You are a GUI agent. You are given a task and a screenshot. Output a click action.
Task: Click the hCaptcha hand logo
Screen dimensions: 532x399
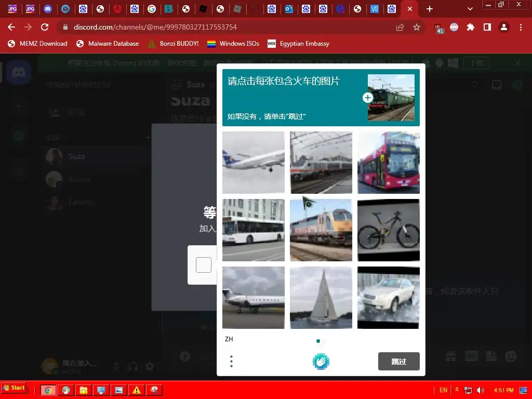(321, 362)
